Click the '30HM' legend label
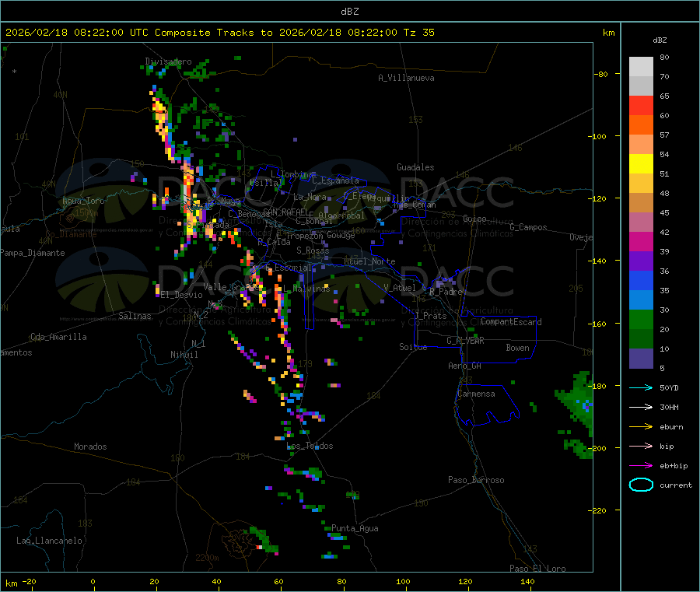The width and height of the screenshot is (700, 592). pyautogui.click(x=669, y=407)
